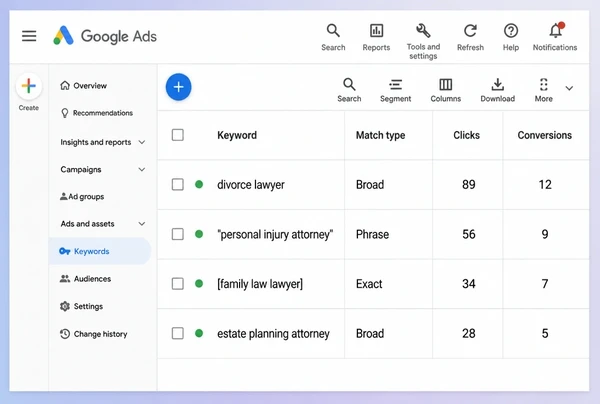This screenshot has height=404, width=600.
Task: Open the divorce lawyer keyword
Action: point(251,185)
